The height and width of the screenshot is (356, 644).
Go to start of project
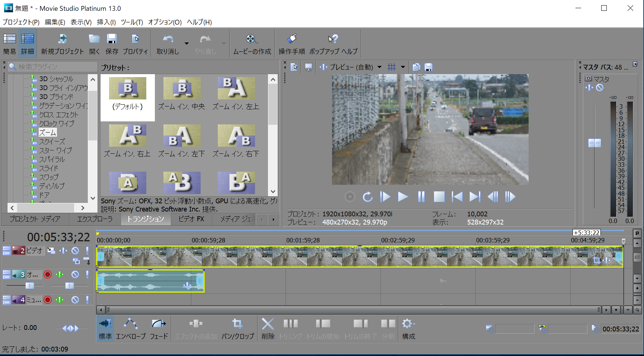click(457, 197)
